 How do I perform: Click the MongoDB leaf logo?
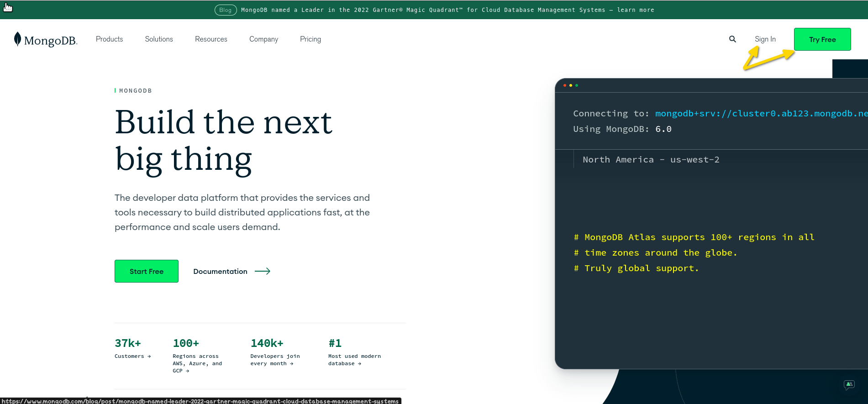[46, 39]
